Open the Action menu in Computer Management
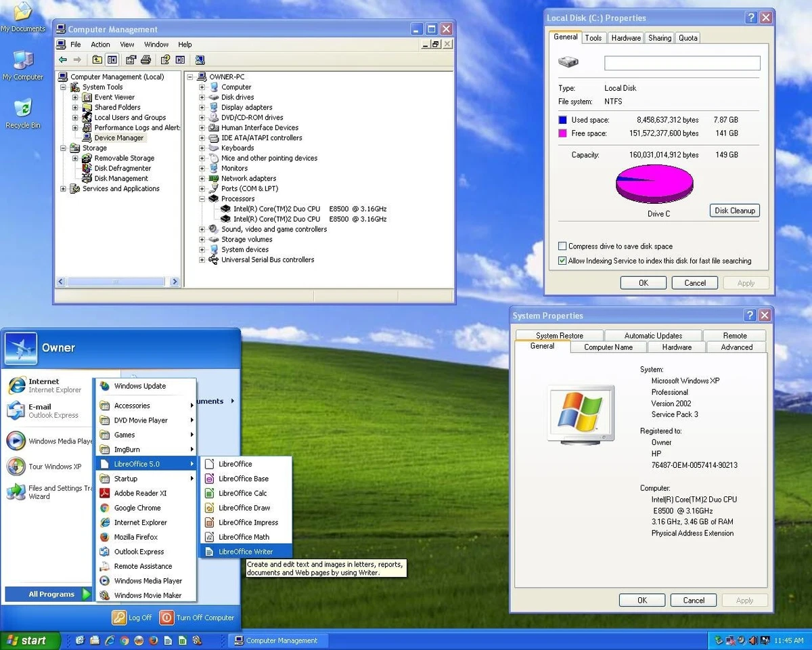The height and width of the screenshot is (650, 812). pyautogui.click(x=100, y=45)
